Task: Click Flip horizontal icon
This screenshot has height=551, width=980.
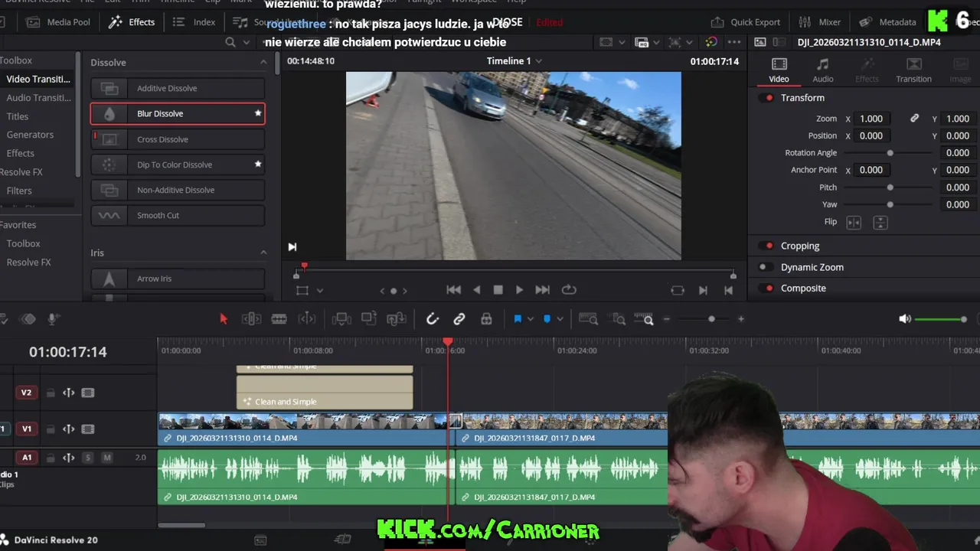Action: click(x=854, y=222)
